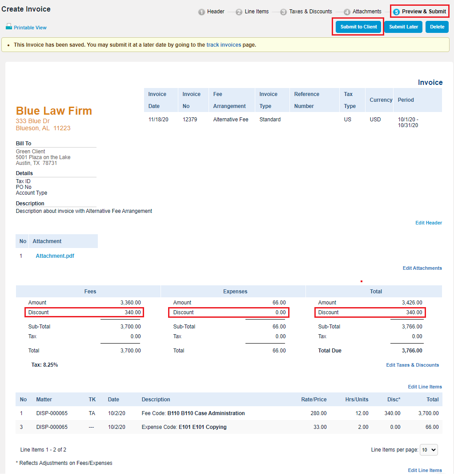Open Edit Attachments
The width and height of the screenshot is (454, 476).
tap(422, 268)
